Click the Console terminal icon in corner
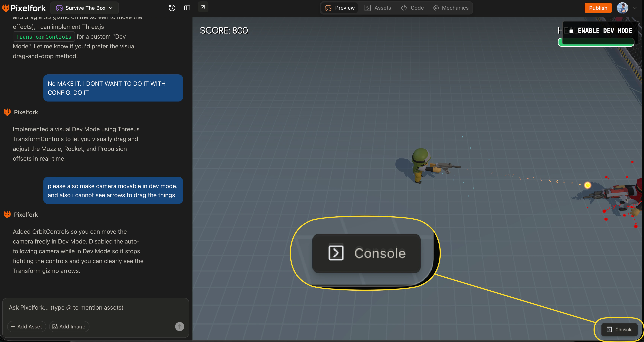The height and width of the screenshot is (342, 644). click(609, 330)
